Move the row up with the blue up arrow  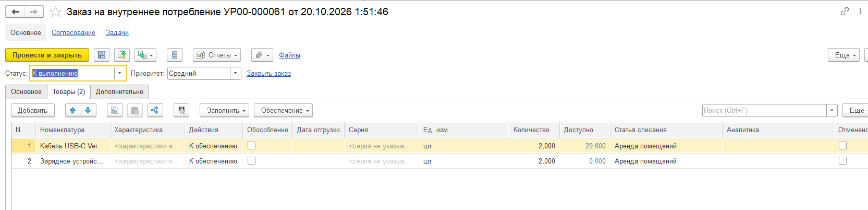click(x=73, y=110)
